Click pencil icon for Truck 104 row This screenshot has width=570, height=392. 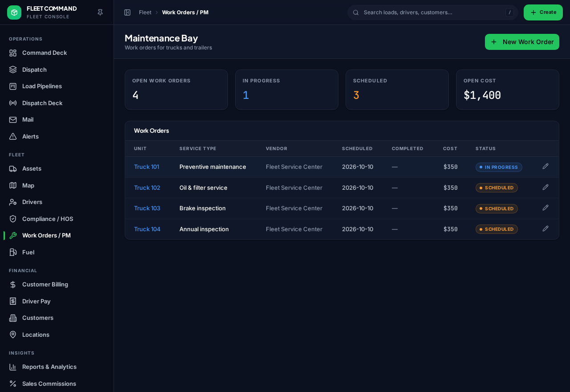click(x=546, y=229)
